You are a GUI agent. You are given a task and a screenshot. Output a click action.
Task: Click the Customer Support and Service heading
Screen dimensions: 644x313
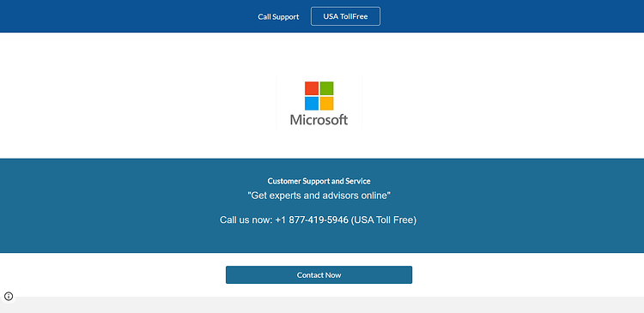pos(319,181)
